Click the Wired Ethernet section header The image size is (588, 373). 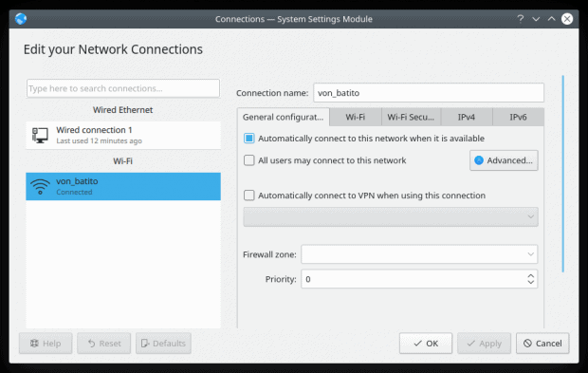pyautogui.click(x=123, y=110)
